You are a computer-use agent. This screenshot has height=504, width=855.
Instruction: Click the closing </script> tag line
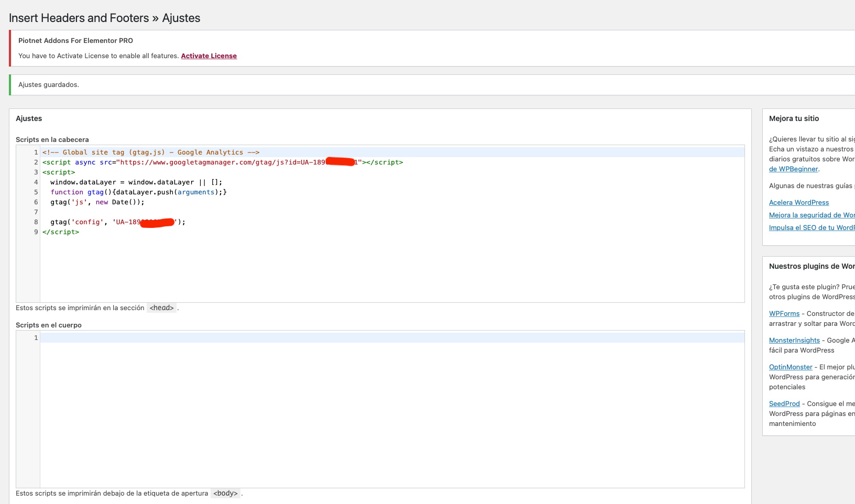[61, 232]
